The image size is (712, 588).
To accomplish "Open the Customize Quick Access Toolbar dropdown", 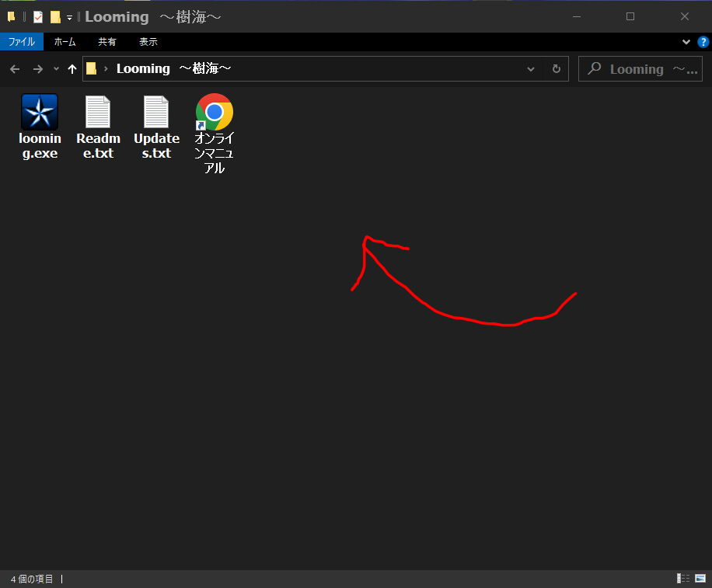I will point(69,17).
